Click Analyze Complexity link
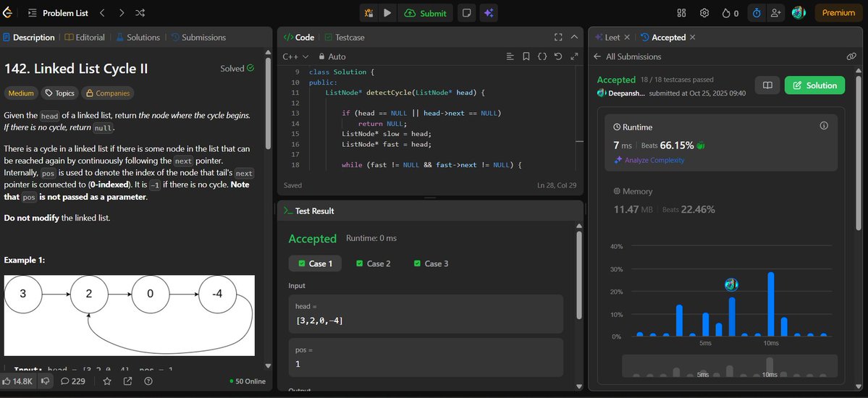The image size is (868, 398). pos(649,160)
